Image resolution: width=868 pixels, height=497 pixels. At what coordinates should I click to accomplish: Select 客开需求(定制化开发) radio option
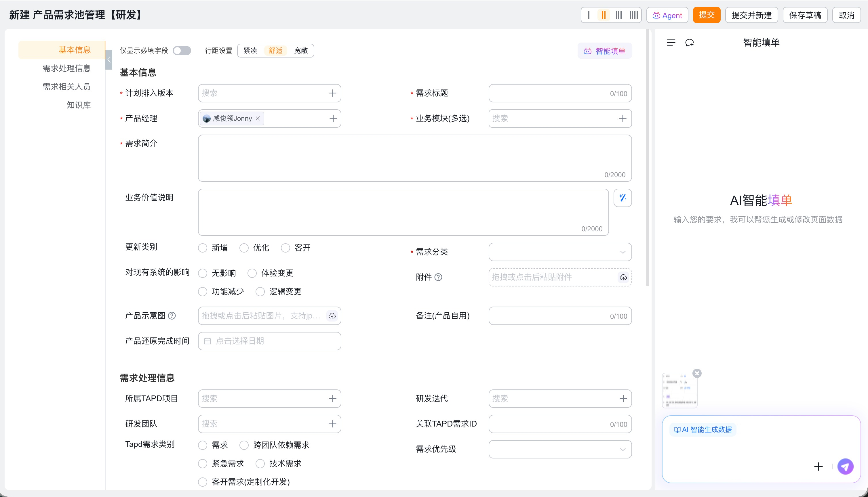pyautogui.click(x=203, y=482)
